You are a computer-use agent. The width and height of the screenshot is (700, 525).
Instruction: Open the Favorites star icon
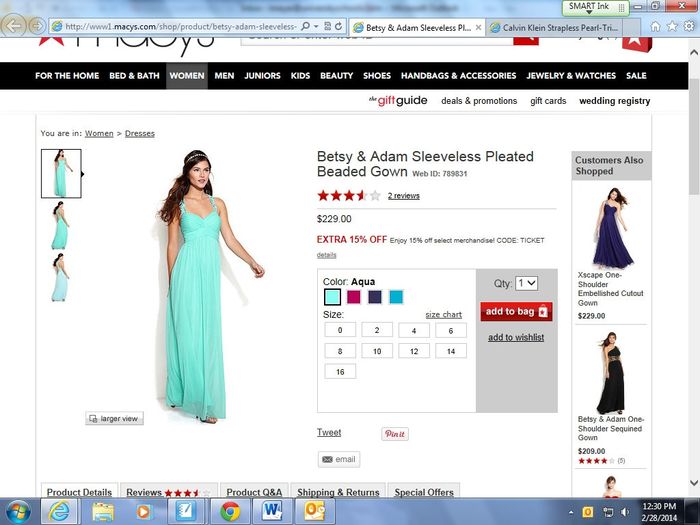[672, 26]
